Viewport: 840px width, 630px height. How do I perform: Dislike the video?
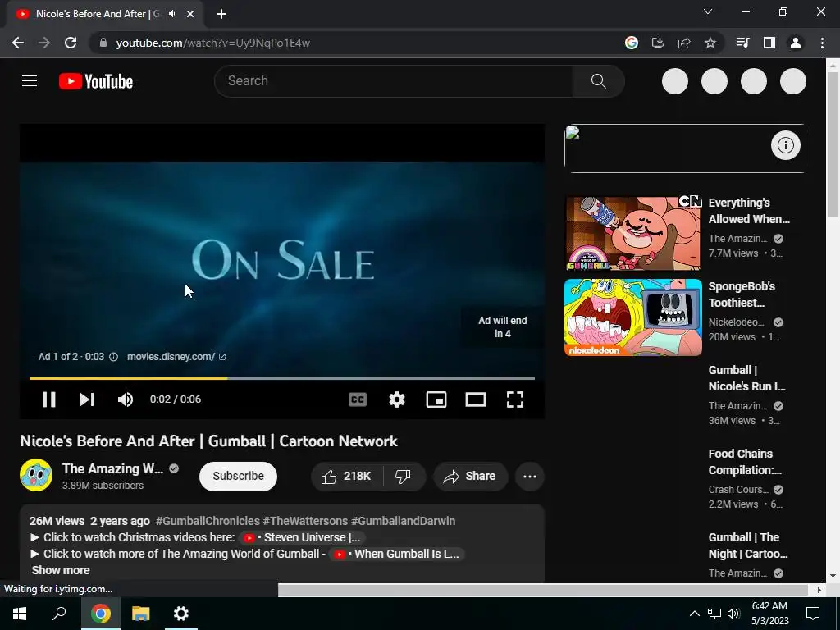(403, 477)
